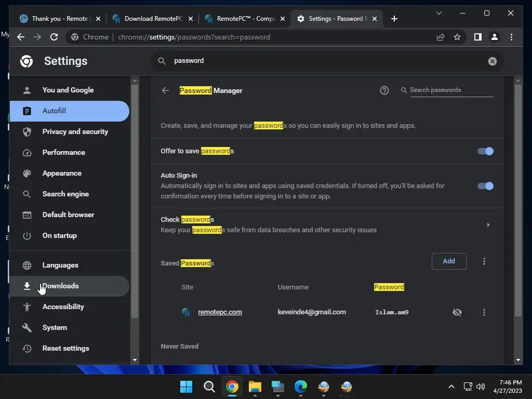Select Autofill in the sidebar
Screen dimensions: 532x399
(x=70, y=111)
